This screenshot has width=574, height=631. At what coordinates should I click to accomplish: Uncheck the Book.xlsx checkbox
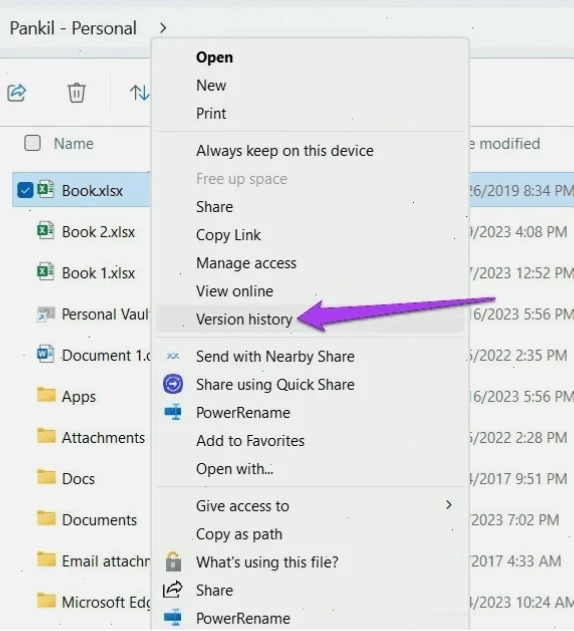click(x=25, y=190)
